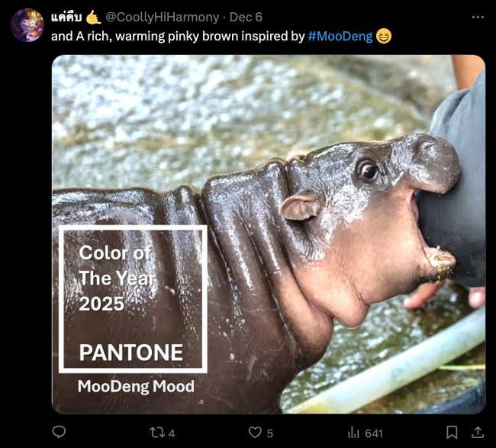Viewport: 496px width, 448px height.
Task: Like the post with the heart icon
Action: click(x=255, y=432)
